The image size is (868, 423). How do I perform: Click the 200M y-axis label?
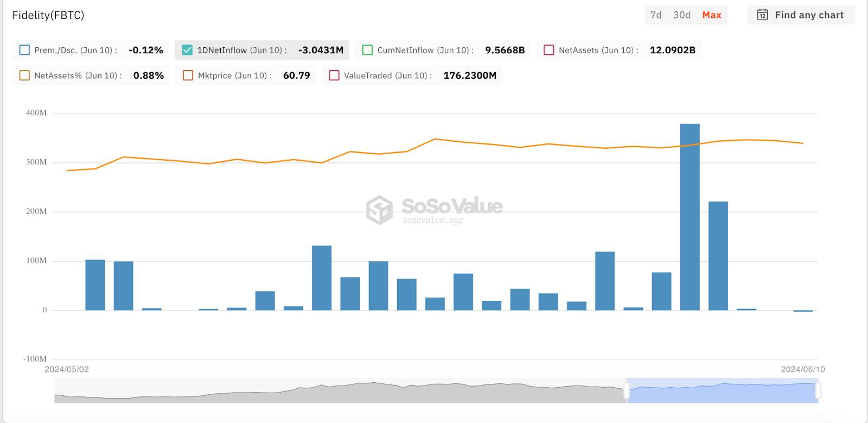[36, 211]
